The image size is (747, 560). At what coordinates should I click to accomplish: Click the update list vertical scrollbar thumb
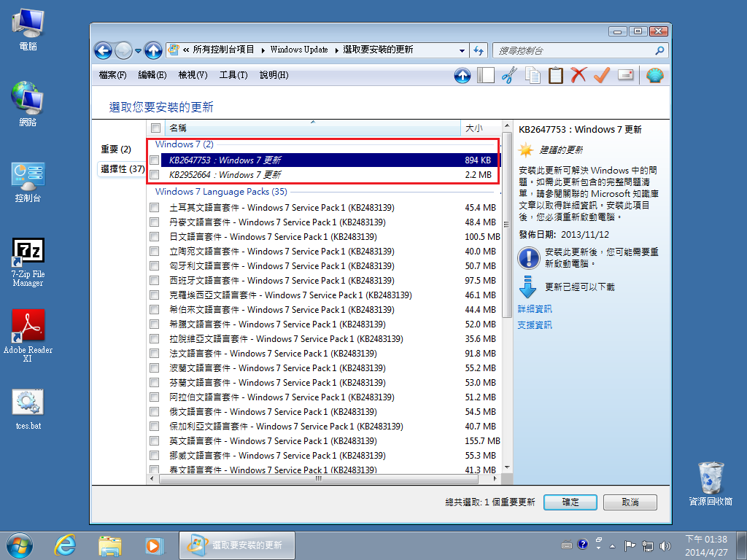pyautogui.click(x=507, y=225)
